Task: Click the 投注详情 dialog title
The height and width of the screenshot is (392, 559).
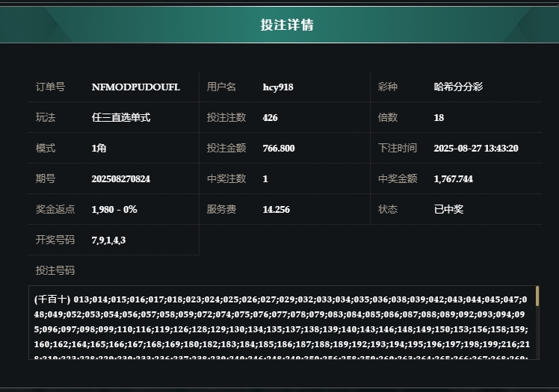Action: [x=287, y=25]
